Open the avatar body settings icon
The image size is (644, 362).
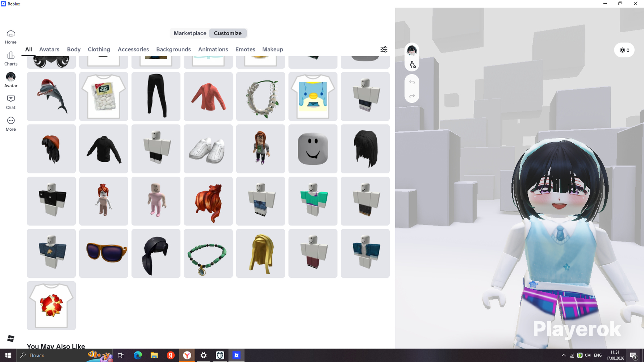[x=412, y=65]
